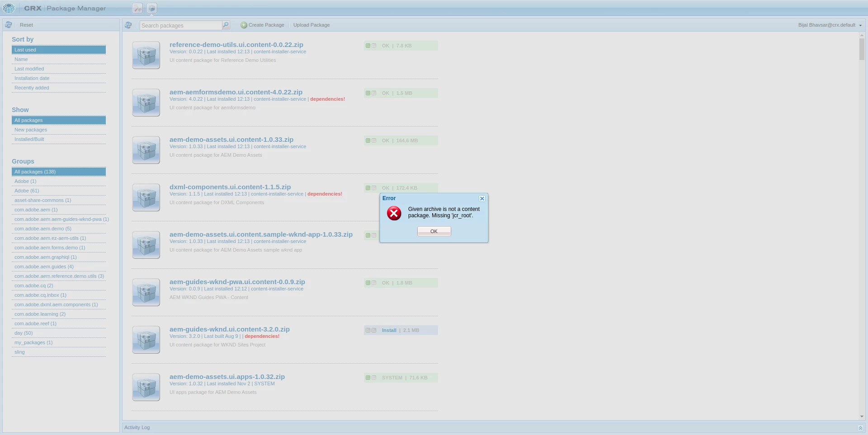Click OK in the Error dialog
The image size is (868, 435).
click(x=434, y=231)
